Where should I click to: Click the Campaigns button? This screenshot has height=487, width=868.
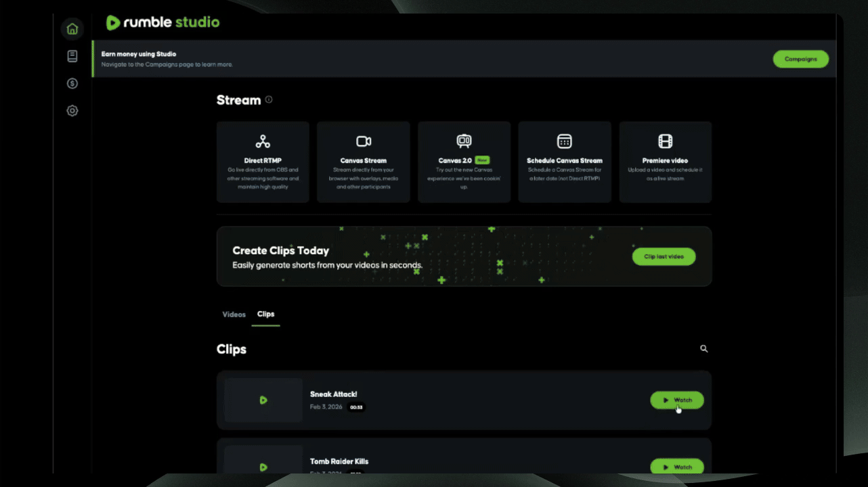[801, 59]
